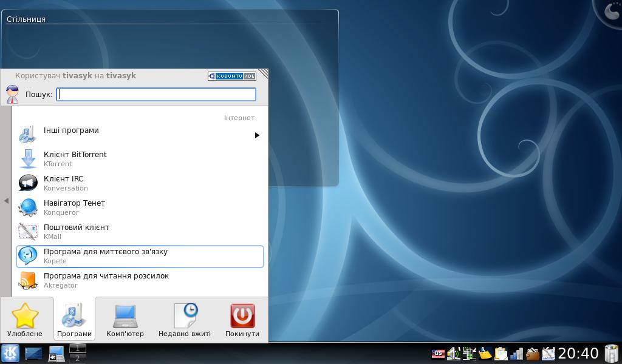The image size is (622, 364).
Task: Open the device notifier laptop icon
Action: point(56,353)
